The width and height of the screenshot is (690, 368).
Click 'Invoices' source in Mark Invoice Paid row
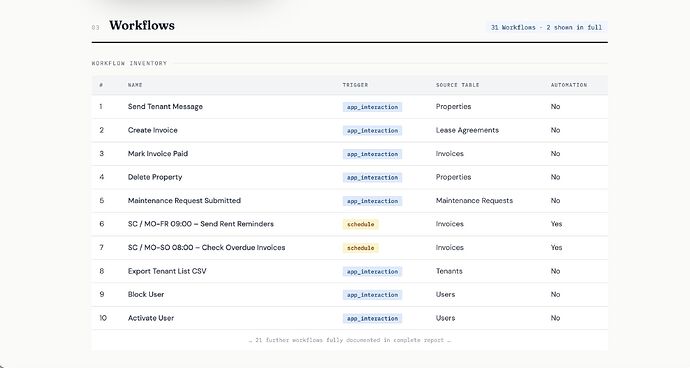coord(449,154)
